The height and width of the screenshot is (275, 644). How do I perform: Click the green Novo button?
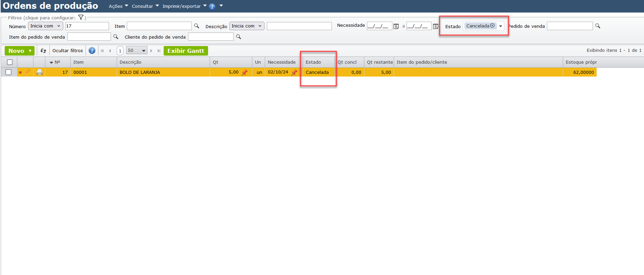(x=16, y=51)
